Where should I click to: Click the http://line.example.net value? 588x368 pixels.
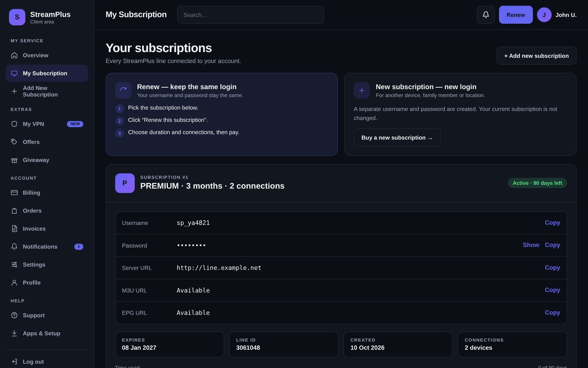point(219,268)
